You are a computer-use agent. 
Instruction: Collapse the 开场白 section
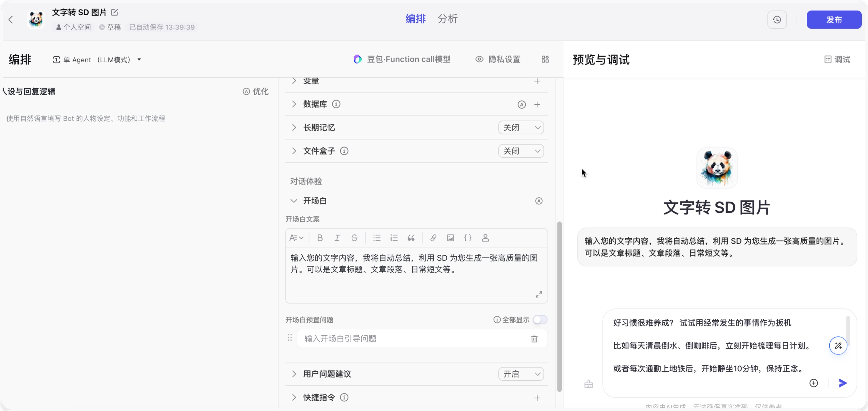293,201
